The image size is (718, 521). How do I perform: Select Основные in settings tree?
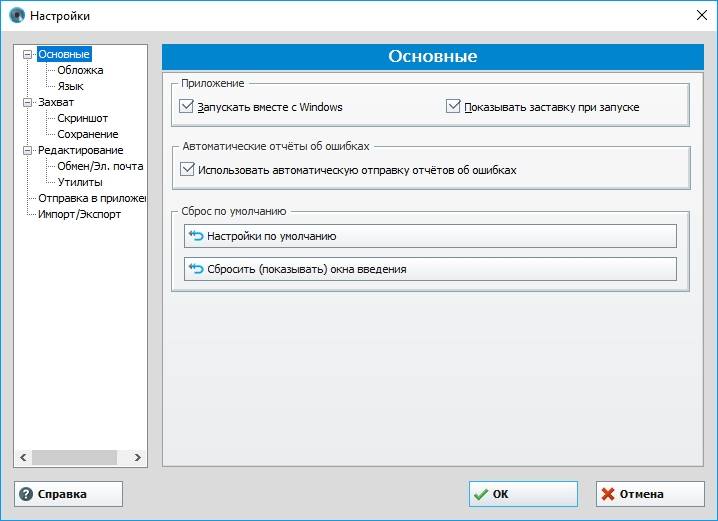coord(64,54)
